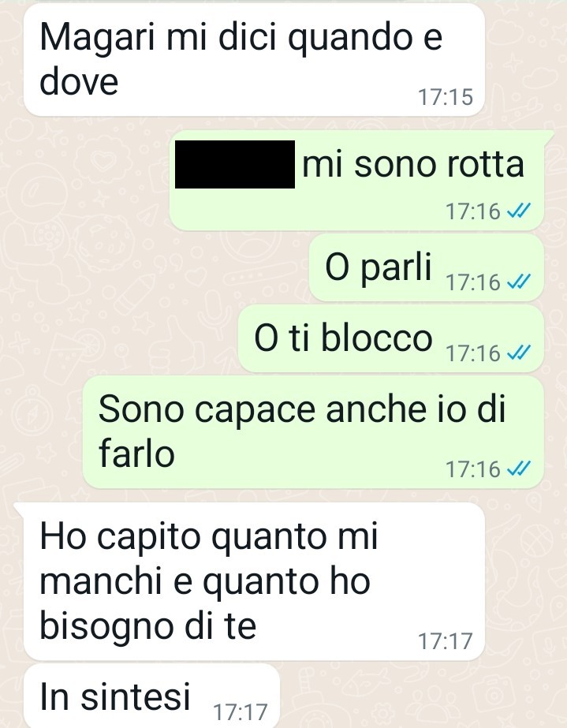Click blue double-check next to 'O parli'
Viewport: 567px width, 728px height.
[x=518, y=282]
